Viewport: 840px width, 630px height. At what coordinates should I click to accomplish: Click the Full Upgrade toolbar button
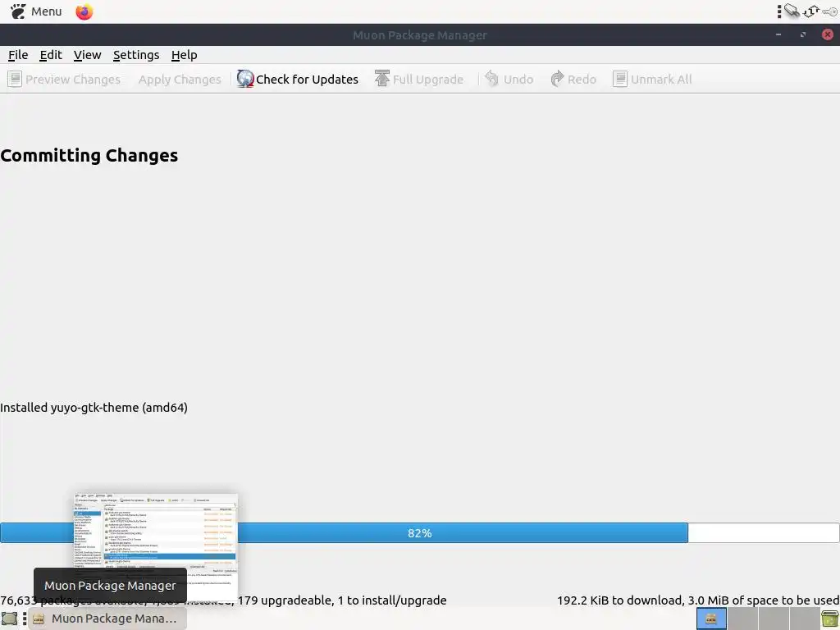pos(419,80)
